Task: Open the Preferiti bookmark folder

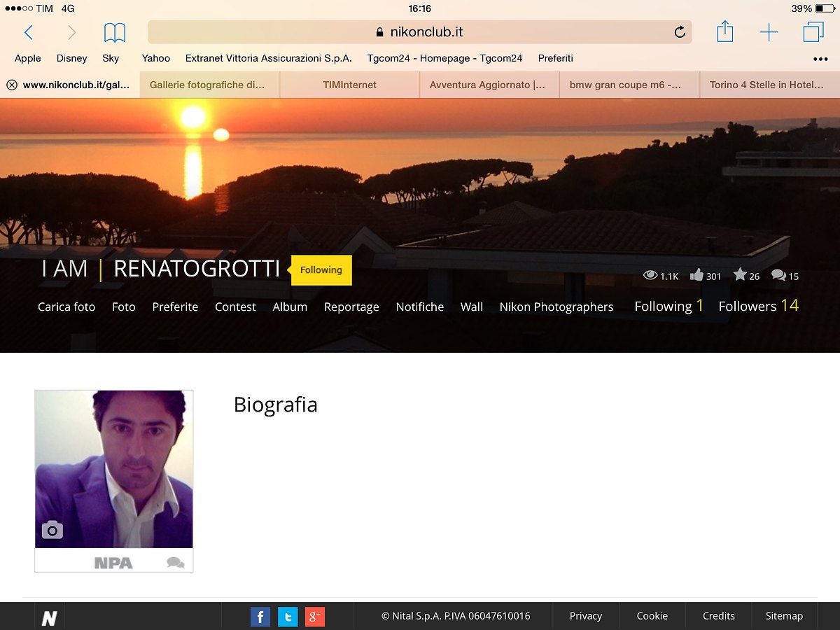Action: pyautogui.click(x=556, y=58)
